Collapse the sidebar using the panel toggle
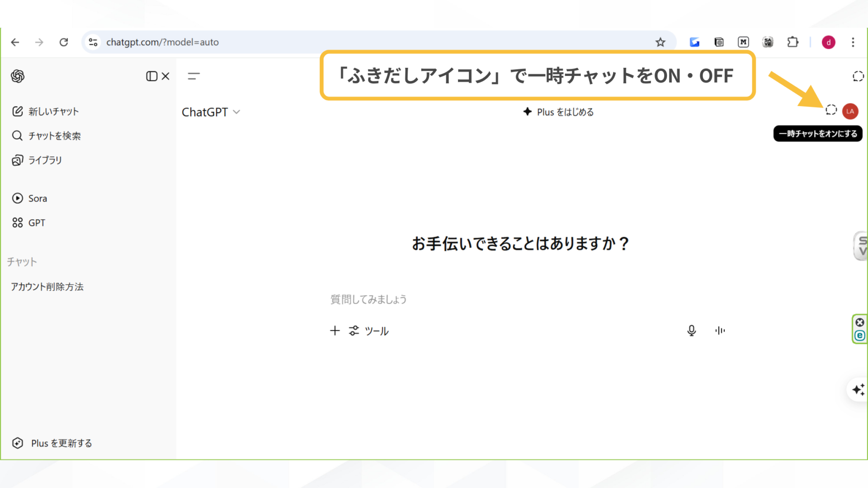Screen dimensions: 868x488 coord(152,76)
